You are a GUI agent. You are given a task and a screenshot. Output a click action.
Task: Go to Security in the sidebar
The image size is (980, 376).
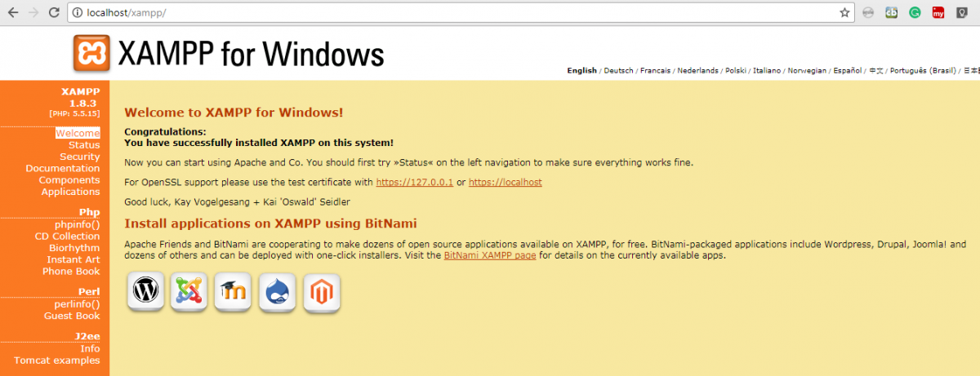[x=80, y=157]
